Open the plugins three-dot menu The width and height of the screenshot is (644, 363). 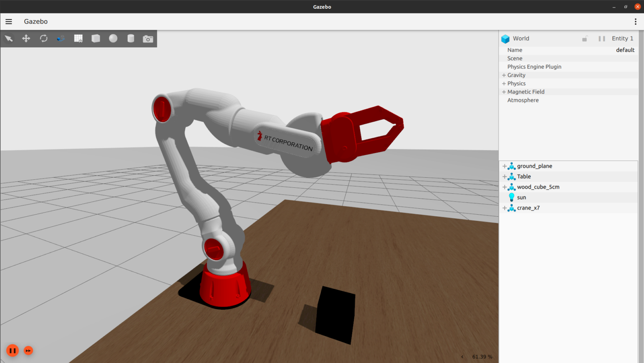[x=635, y=21]
